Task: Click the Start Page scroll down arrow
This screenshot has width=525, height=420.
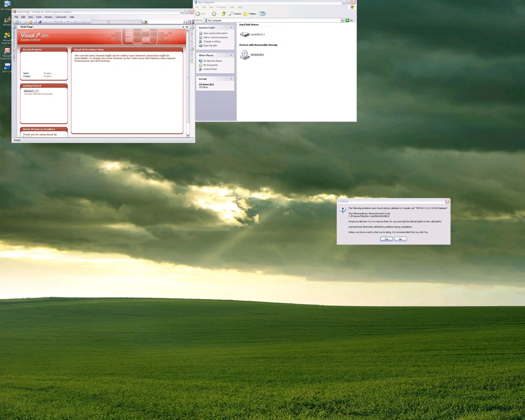Action: click(188, 135)
